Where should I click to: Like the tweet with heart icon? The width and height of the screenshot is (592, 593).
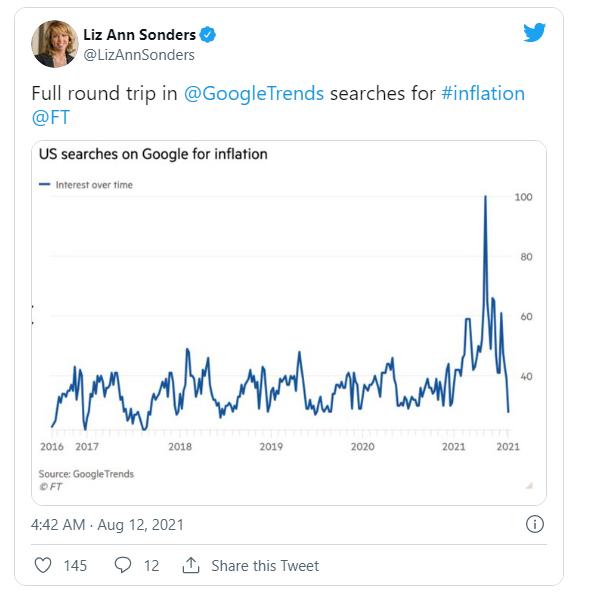(43, 565)
